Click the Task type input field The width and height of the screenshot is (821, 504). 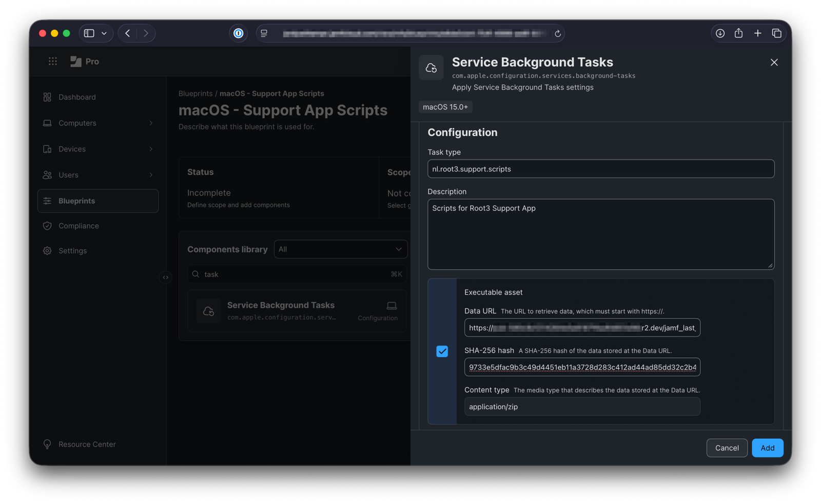pyautogui.click(x=600, y=169)
